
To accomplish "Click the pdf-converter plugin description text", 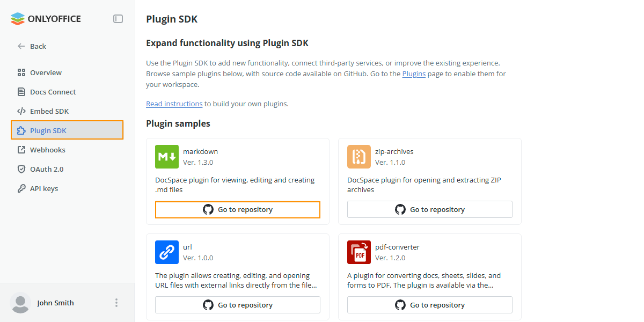I will coord(424,280).
